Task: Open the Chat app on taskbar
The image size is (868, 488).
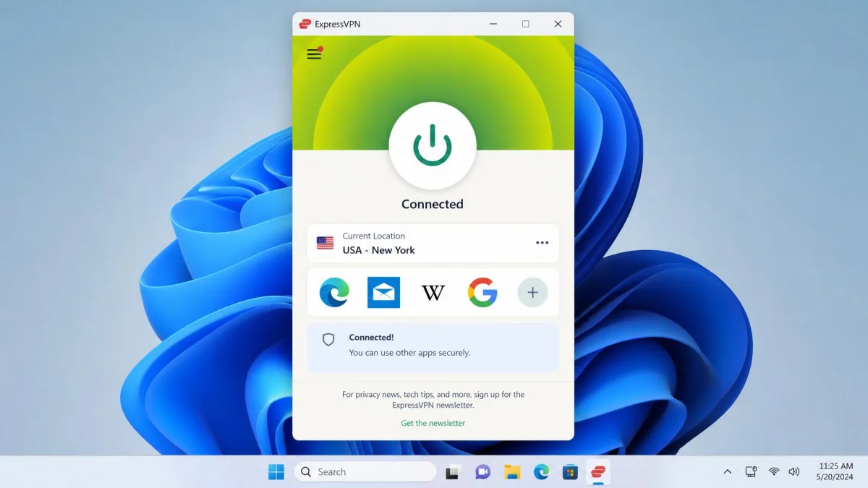Action: click(x=482, y=472)
